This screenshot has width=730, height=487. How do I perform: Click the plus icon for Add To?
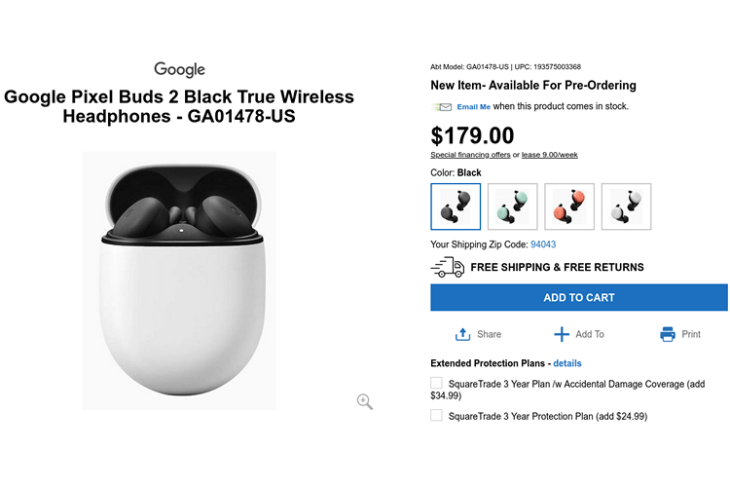(561, 334)
